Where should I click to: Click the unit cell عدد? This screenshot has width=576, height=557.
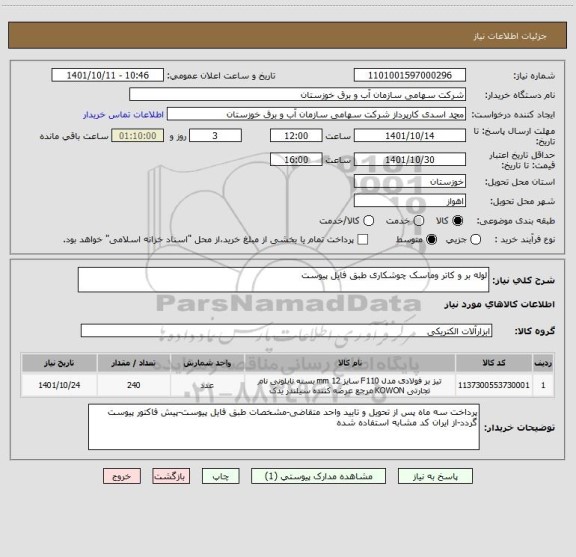pos(207,385)
